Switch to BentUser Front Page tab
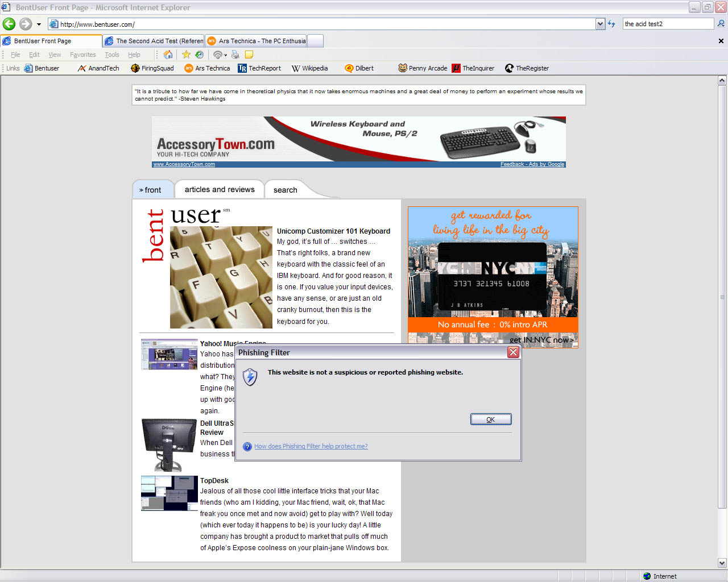 pyautogui.click(x=51, y=41)
